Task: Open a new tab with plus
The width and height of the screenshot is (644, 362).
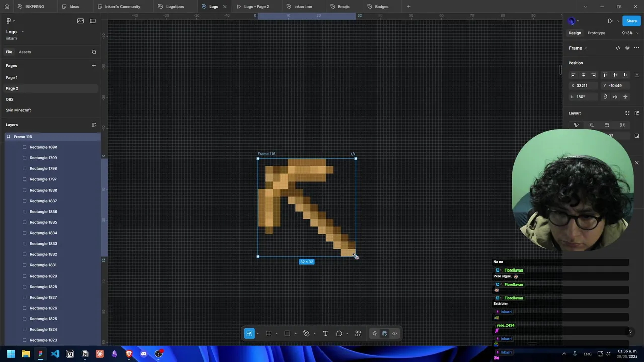Action: click(x=409, y=7)
